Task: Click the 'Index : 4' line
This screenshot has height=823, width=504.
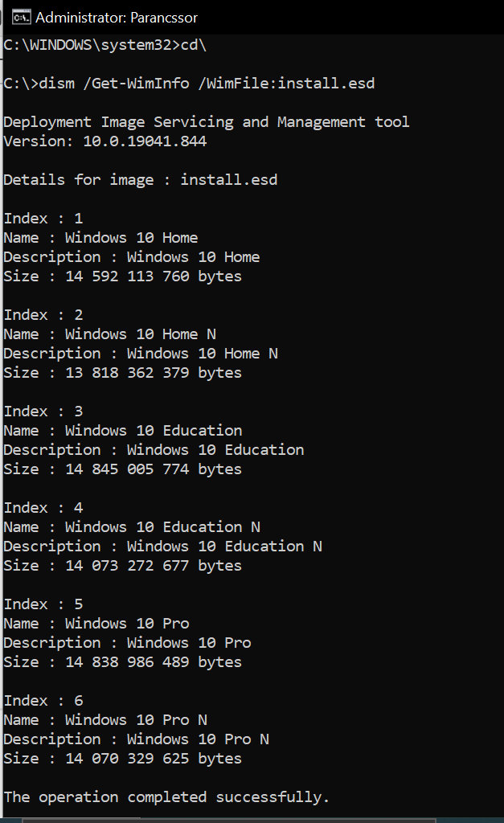Action: pyautogui.click(x=43, y=508)
